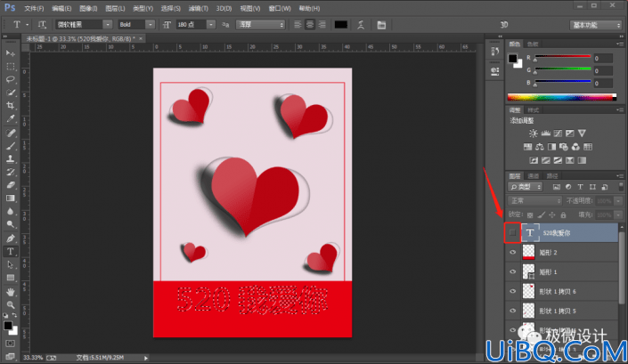Select the Brush tool
628x364 pixels.
tap(11, 146)
